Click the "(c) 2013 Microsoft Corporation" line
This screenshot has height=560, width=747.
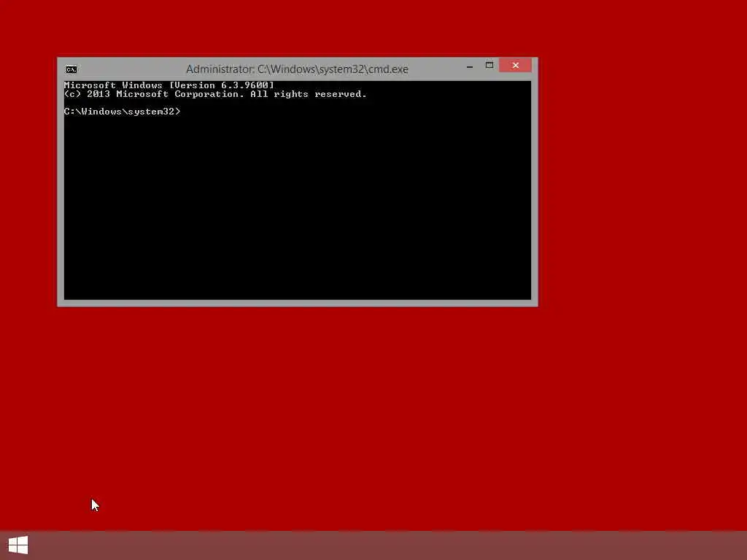pos(215,94)
